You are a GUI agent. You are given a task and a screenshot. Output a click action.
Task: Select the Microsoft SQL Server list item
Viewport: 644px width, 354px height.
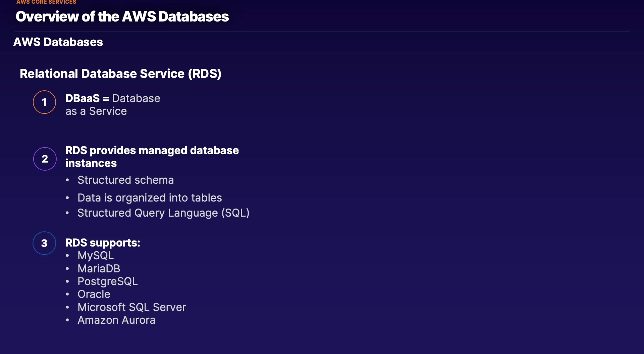pos(131,307)
